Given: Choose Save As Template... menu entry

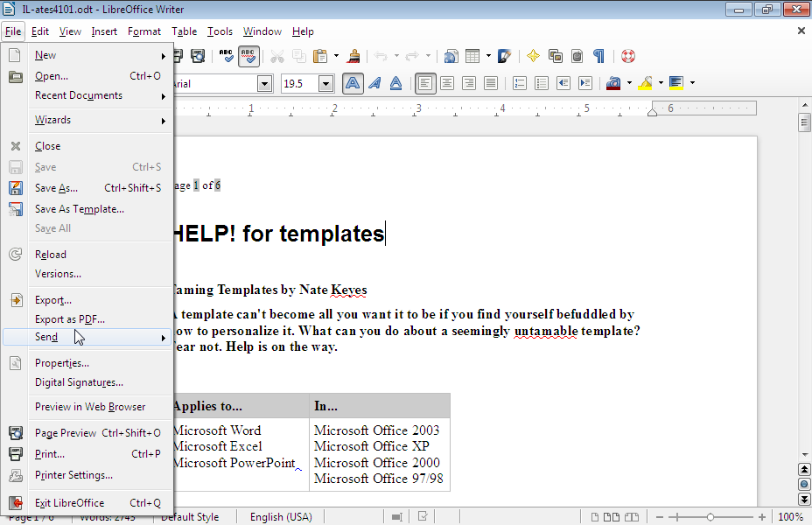Looking at the screenshot, I should (87, 209).
